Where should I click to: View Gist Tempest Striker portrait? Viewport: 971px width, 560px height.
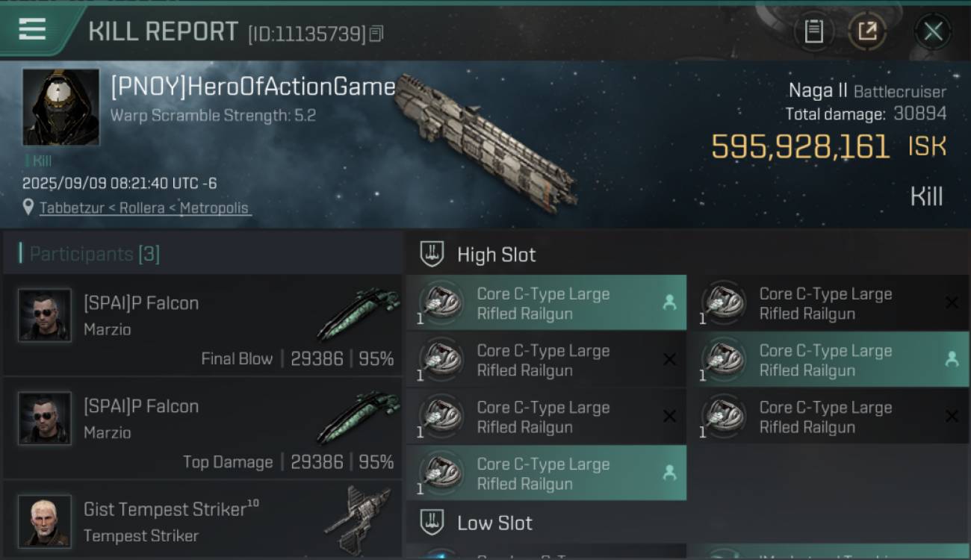tap(45, 520)
